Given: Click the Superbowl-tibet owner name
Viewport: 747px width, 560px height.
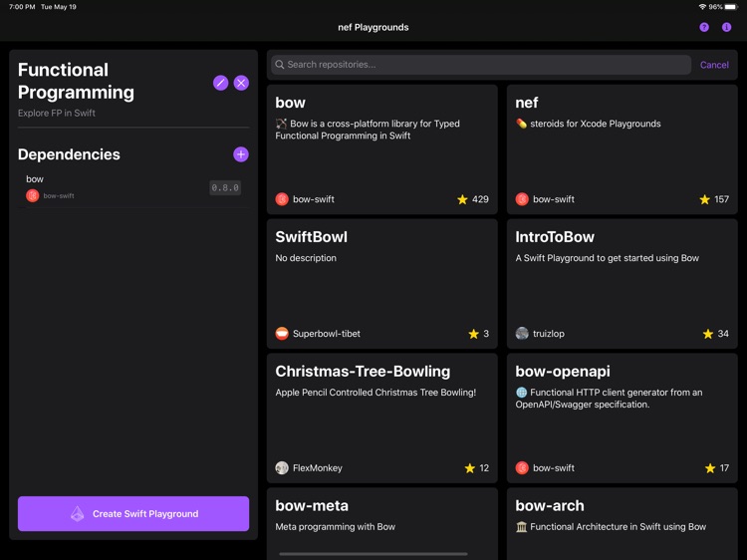Looking at the screenshot, I should click(327, 334).
